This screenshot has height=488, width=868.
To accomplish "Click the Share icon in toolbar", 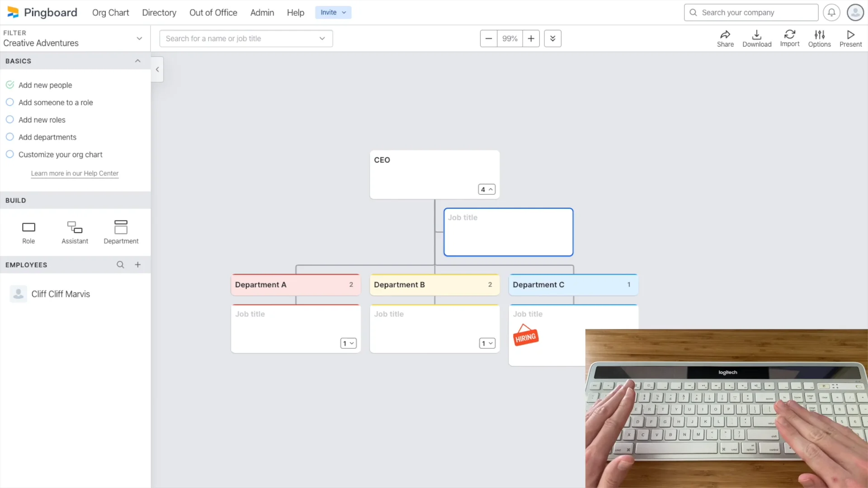I will click(725, 35).
